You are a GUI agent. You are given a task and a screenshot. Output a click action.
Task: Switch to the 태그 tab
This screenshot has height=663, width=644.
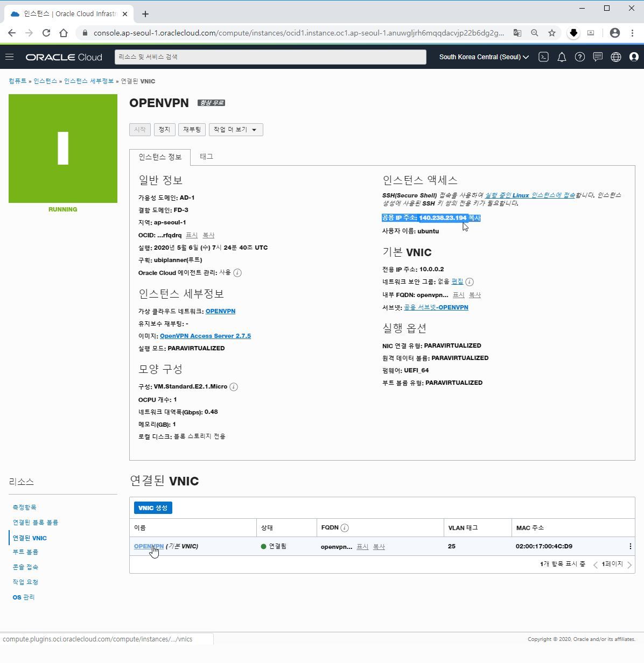[x=206, y=157]
